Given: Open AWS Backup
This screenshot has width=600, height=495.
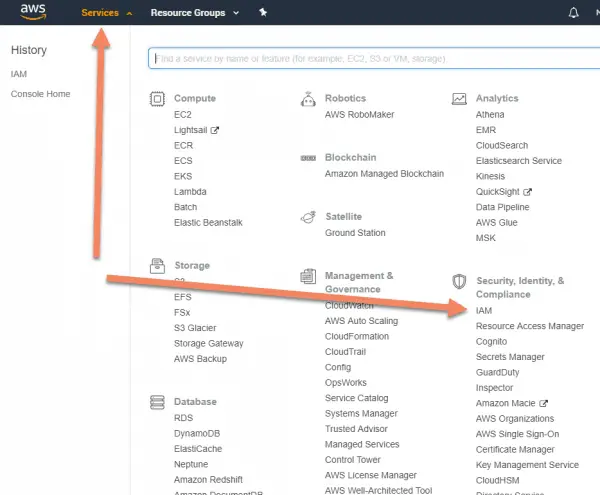Looking at the screenshot, I should 200,358.
